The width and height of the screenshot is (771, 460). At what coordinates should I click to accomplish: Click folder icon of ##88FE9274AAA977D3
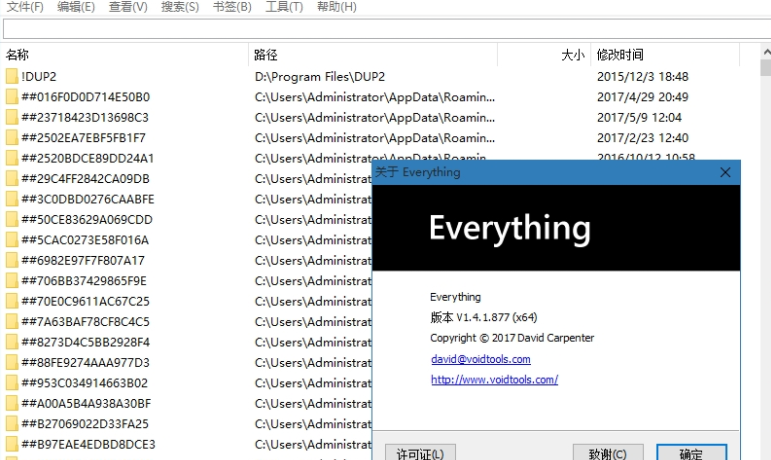click(x=12, y=363)
